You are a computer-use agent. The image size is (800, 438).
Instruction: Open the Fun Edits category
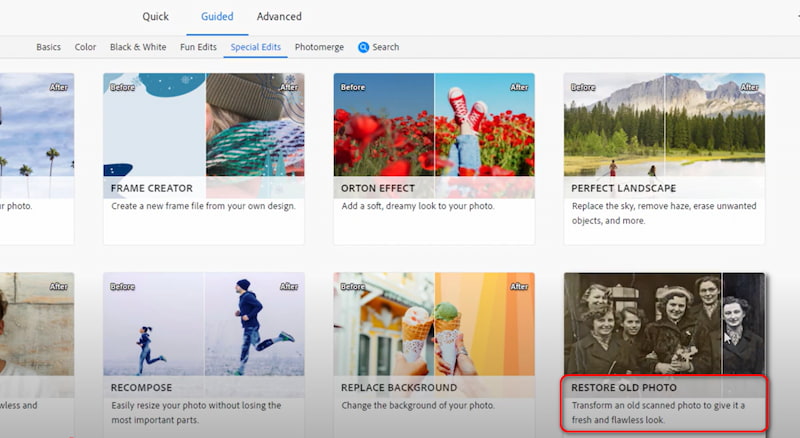(198, 47)
